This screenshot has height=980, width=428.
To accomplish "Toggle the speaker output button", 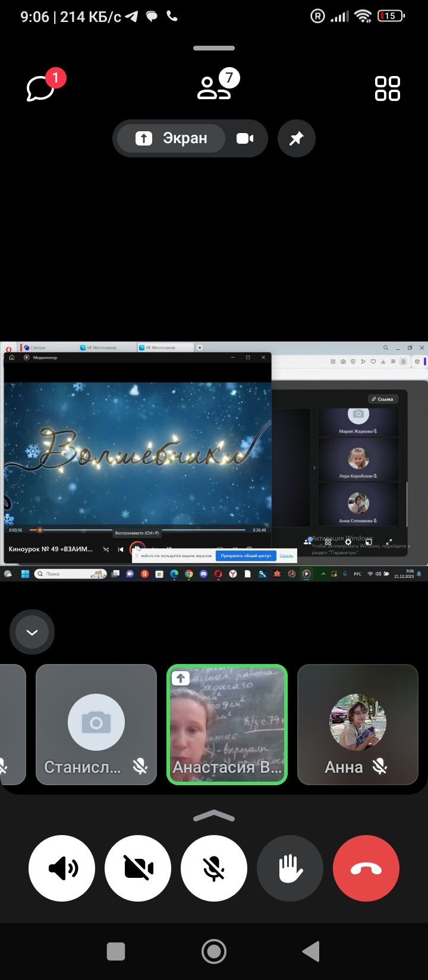I will [62, 868].
